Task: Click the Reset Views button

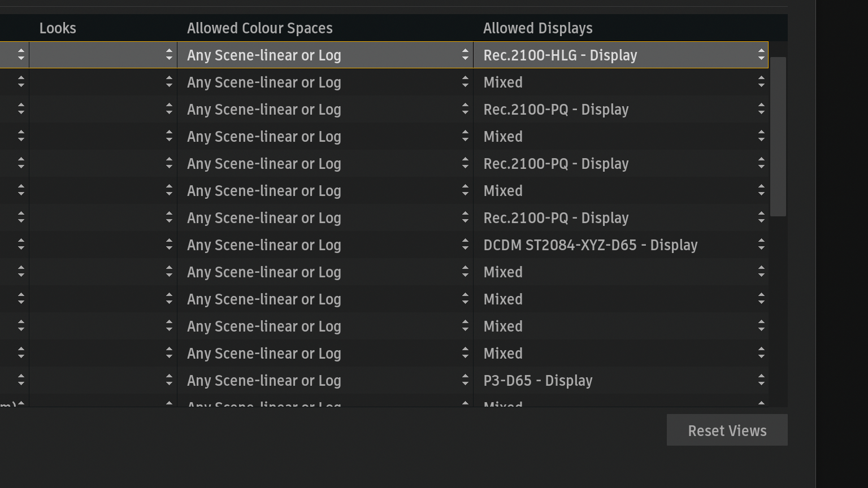Action: click(x=727, y=430)
